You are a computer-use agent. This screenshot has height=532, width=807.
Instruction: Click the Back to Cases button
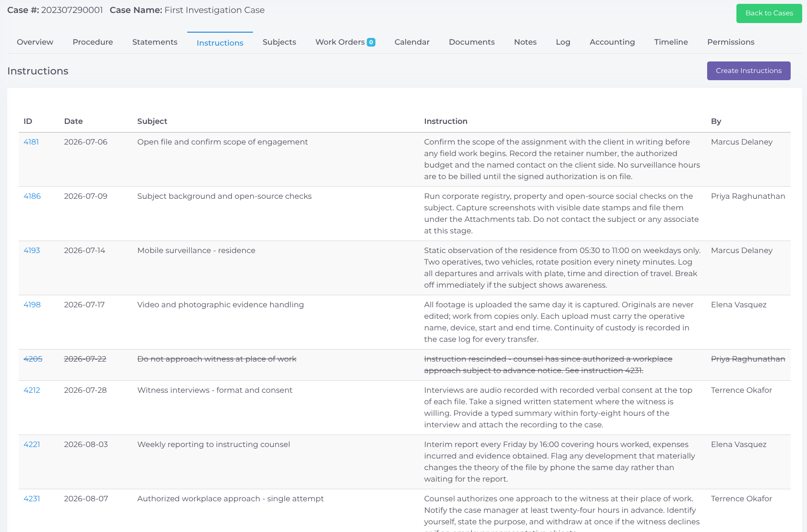[769, 13]
